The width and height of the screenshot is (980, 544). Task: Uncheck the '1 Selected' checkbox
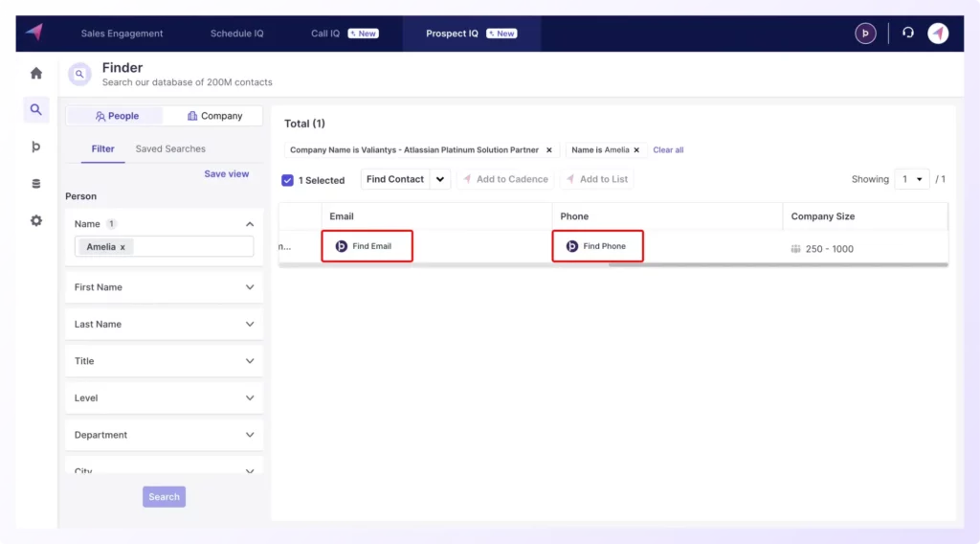click(x=287, y=180)
